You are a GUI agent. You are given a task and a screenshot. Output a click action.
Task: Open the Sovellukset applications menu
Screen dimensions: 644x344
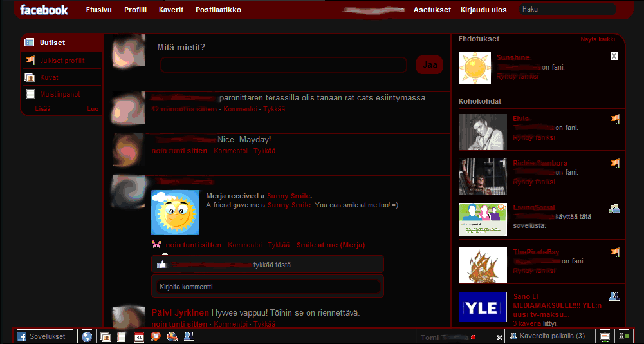click(44, 337)
